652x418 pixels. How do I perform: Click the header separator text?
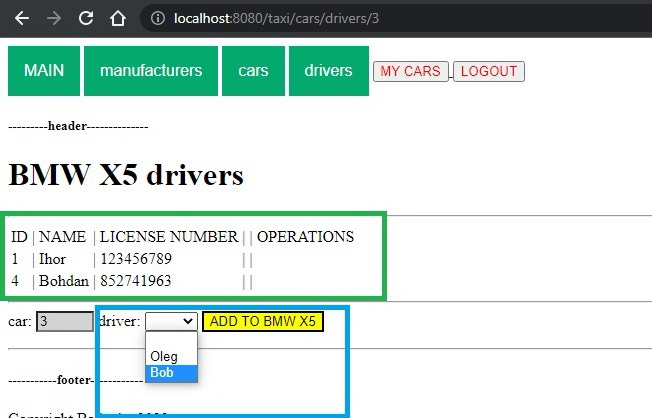coord(78,126)
